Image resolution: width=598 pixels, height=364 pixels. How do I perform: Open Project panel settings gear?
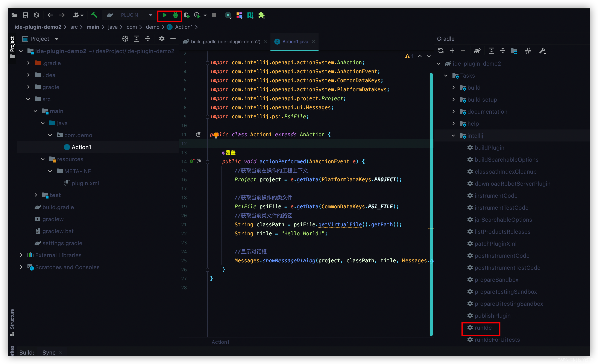click(x=162, y=39)
